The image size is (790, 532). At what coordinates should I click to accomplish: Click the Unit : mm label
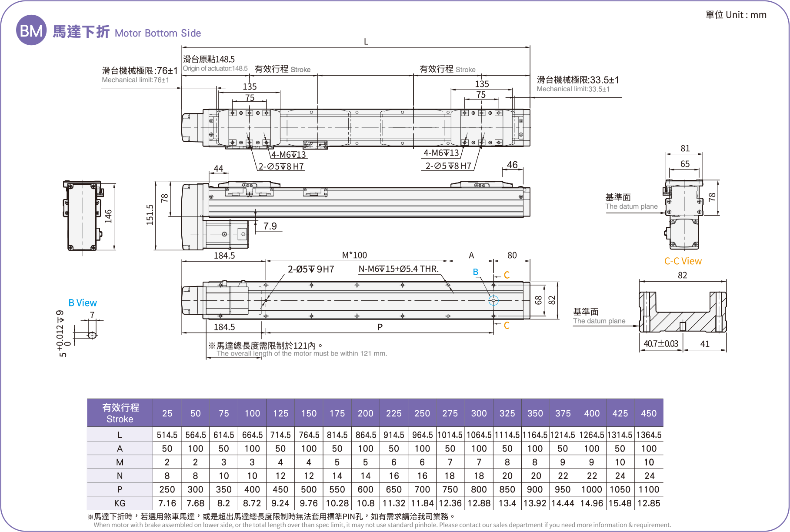[736, 15]
